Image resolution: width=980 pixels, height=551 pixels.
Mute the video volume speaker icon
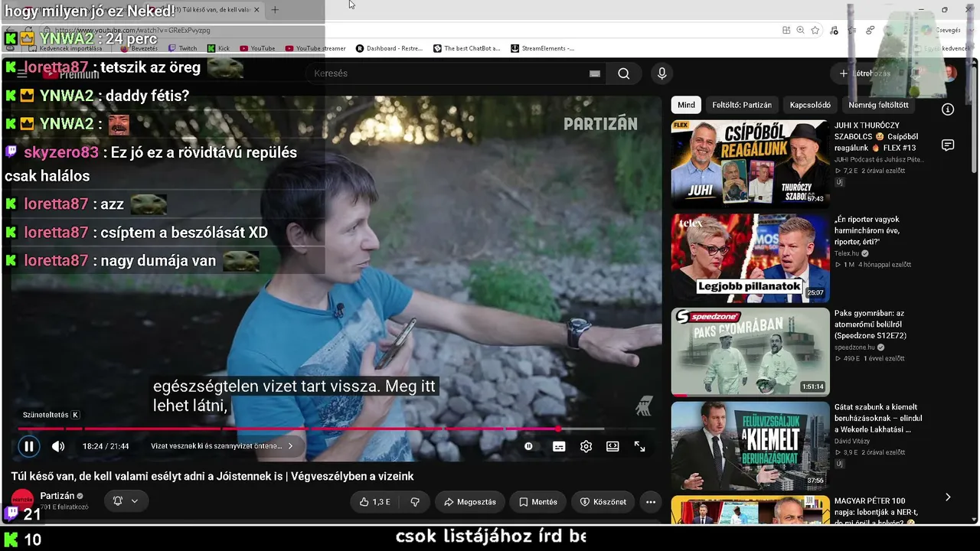click(58, 446)
